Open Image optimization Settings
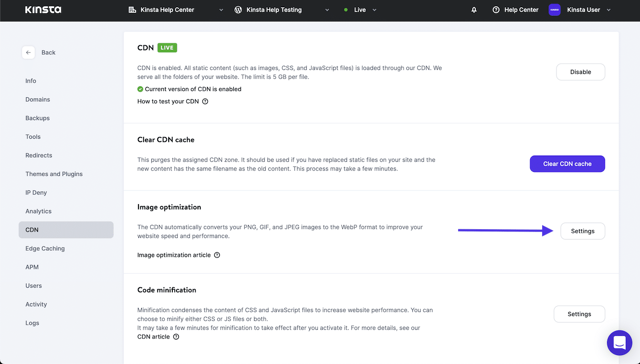The image size is (640, 364). point(582,231)
